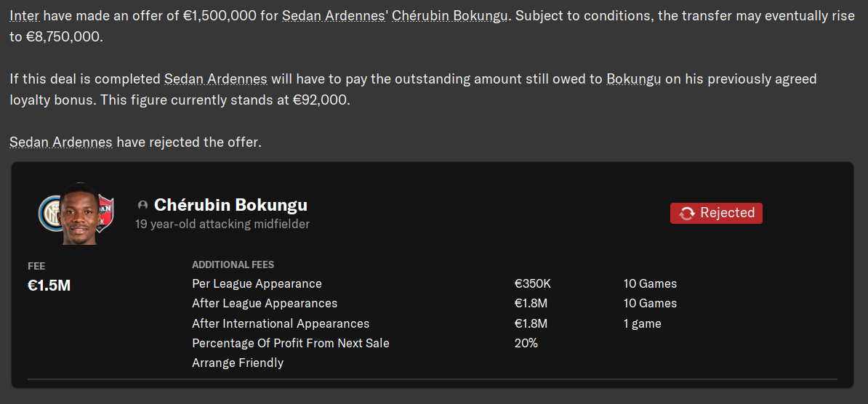
Task: Click the Sedan Ardennes link in the loyalty bonus paragraph
Action: tap(215, 79)
